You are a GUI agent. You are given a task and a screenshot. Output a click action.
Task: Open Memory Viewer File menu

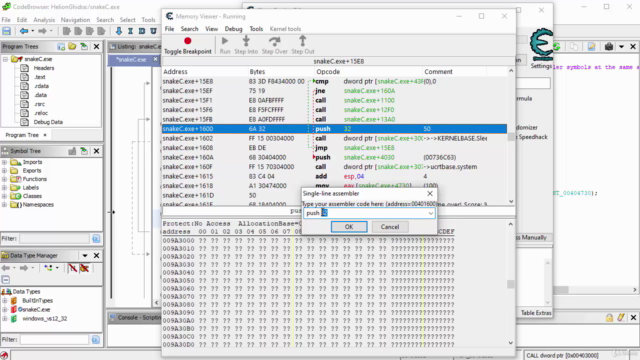[x=169, y=29]
